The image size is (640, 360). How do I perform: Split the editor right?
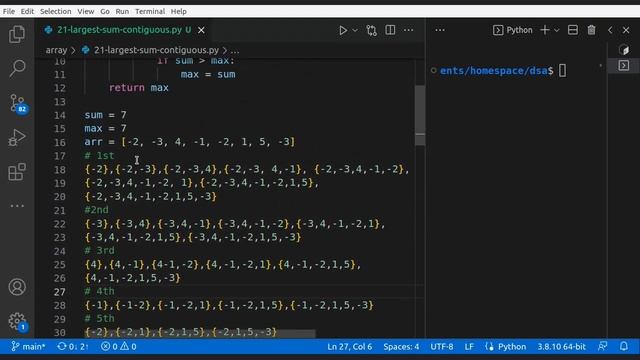pos(390,30)
